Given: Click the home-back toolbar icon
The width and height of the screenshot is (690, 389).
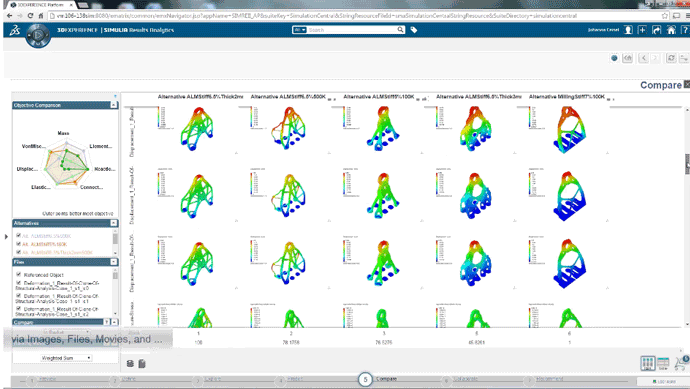Looking at the screenshot, I should point(628,58).
